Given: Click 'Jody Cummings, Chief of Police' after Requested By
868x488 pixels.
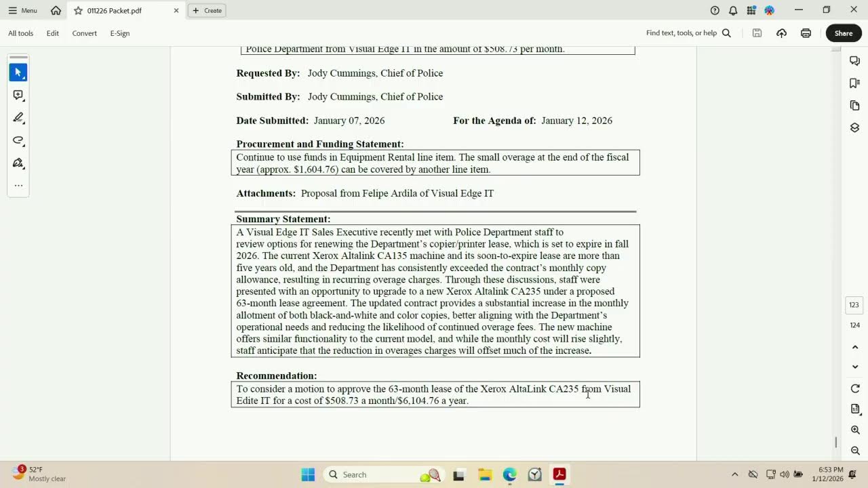Looking at the screenshot, I should [x=375, y=73].
